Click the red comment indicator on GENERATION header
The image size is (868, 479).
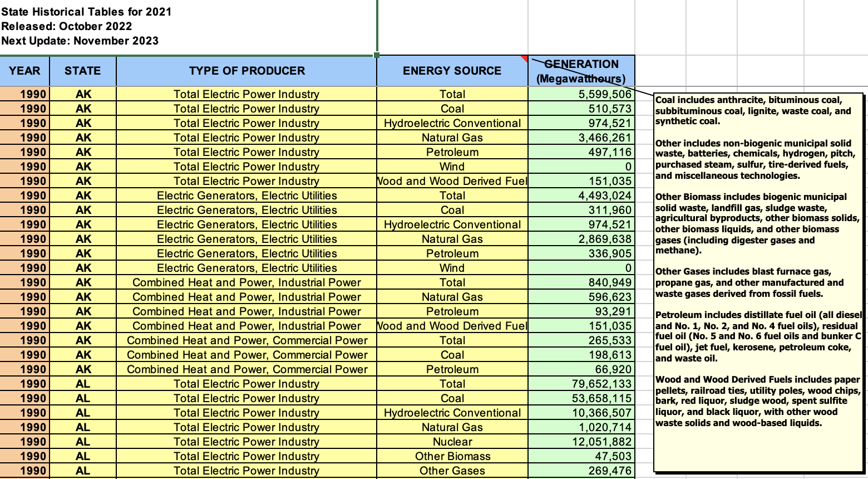click(524, 58)
